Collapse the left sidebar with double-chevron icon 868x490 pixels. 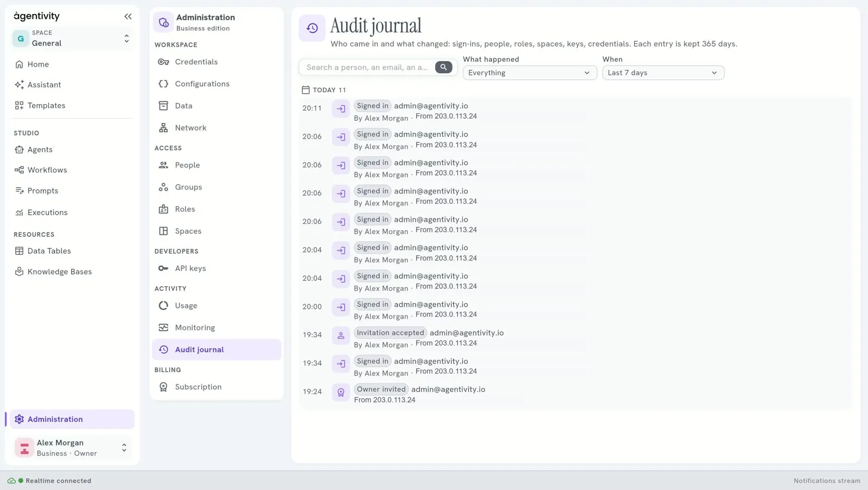point(128,16)
